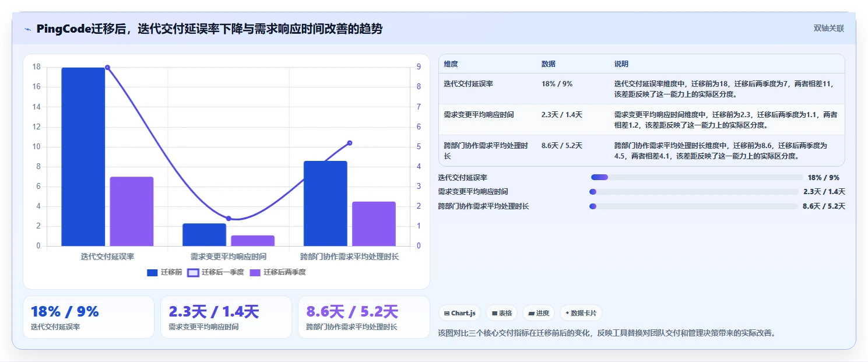Click the 迭代交付延误率 table row name
Viewport: 868px width, 362px height.
468,84
